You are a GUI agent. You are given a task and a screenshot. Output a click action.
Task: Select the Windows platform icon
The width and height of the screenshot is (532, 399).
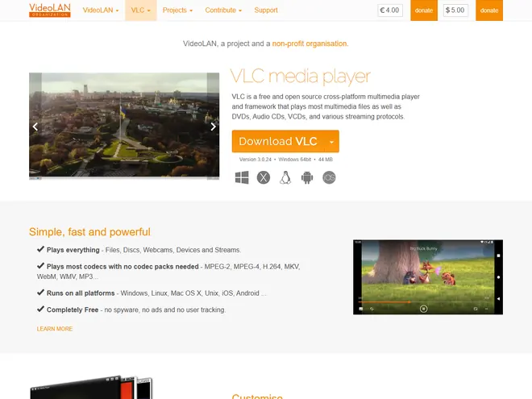[242, 177]
